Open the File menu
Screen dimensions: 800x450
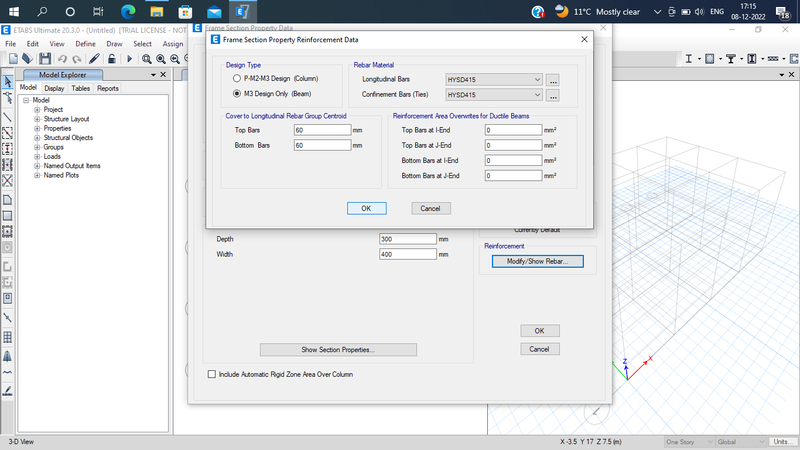click(x=10, y=44)
